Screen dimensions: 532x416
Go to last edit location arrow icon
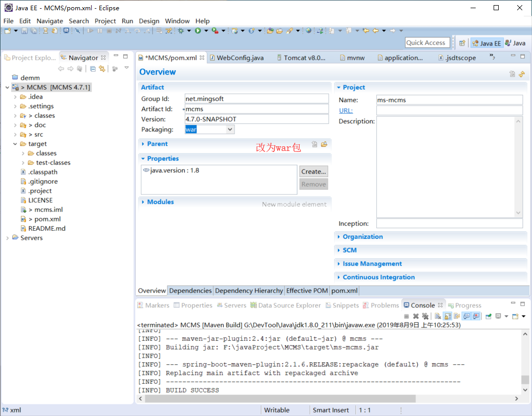(366, 31)
